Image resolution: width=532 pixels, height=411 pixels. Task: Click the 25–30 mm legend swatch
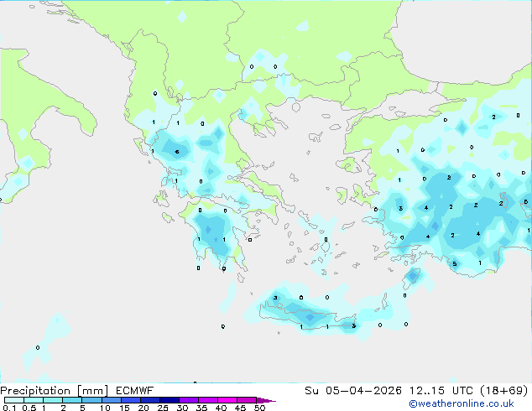click(x=170, y=400)
